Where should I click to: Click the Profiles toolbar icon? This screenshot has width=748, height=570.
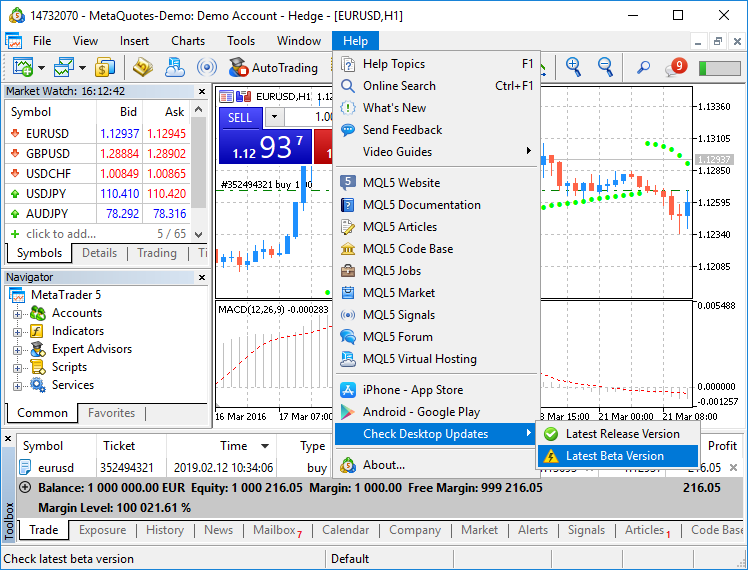64,67
